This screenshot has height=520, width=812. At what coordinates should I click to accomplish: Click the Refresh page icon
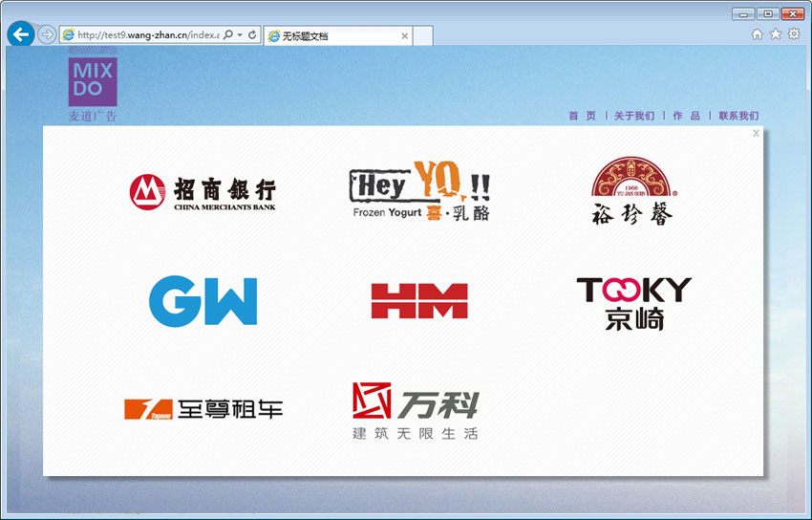coord(252,34)
